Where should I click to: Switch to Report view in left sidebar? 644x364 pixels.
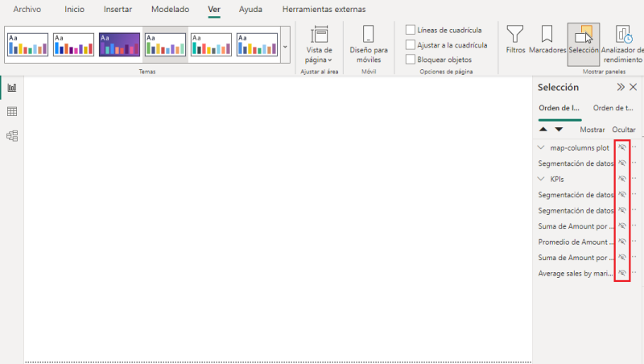click(12, 87)
